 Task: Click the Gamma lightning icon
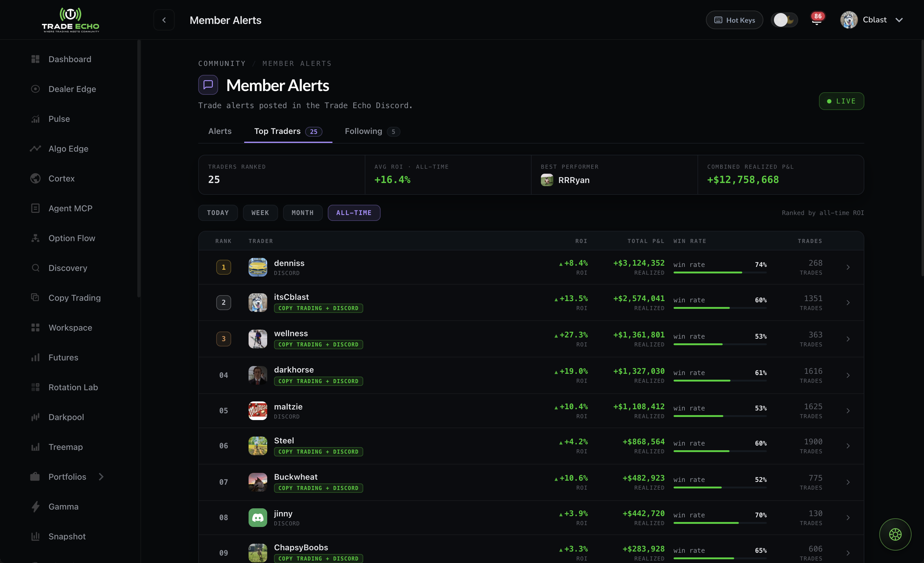(35, 507)
